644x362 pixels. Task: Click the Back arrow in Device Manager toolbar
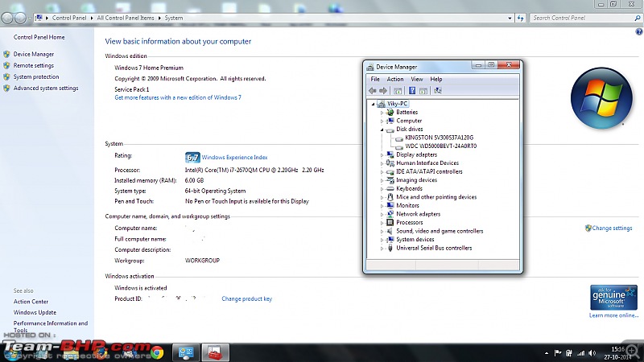pyautogui.click(x=373, y=91)
